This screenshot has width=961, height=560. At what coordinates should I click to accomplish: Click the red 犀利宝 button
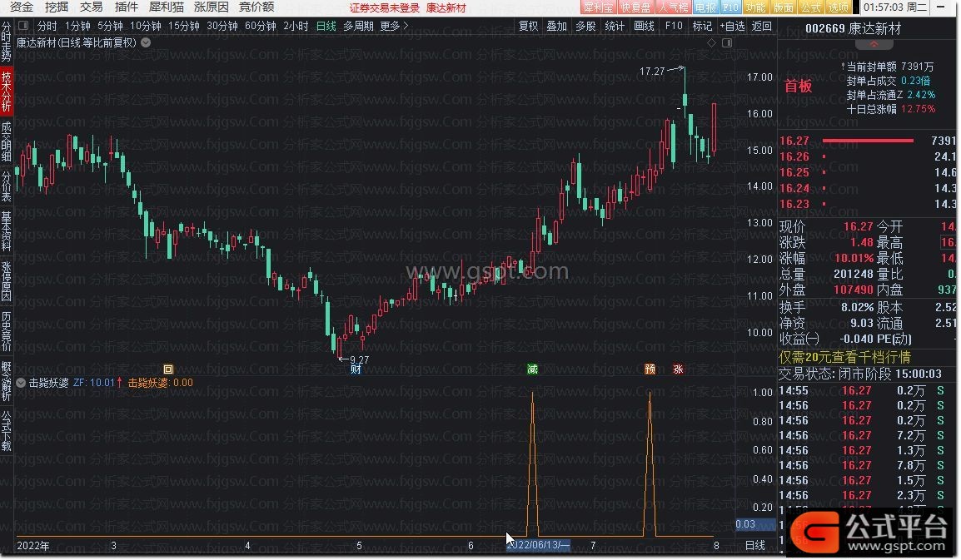598,7
